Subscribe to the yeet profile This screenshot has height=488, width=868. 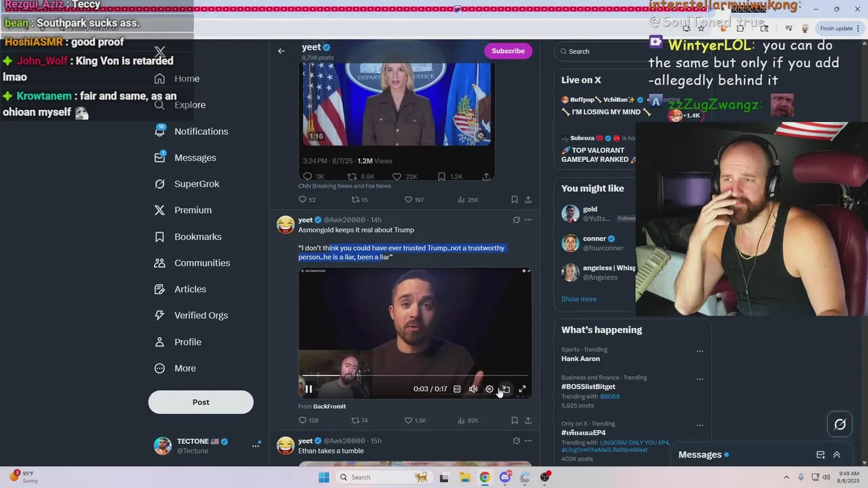(x=508, y=51)
